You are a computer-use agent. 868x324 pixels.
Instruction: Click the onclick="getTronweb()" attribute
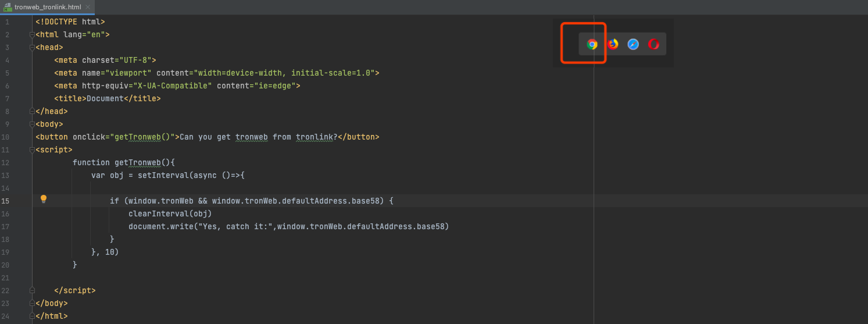pyautogui.click(x=124, y=137)
